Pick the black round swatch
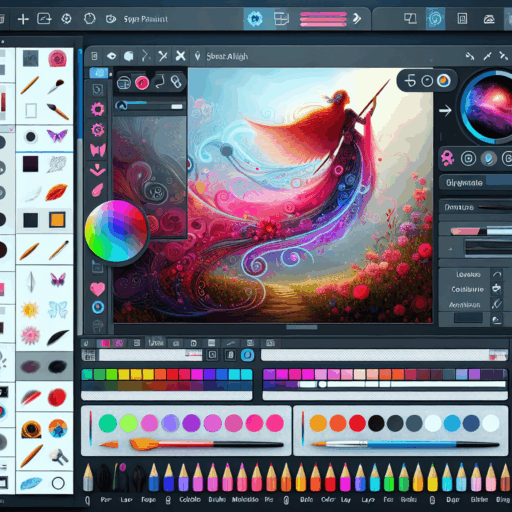Screen dimensions: 512x512 pyautogui.click(x=376, y=423)
